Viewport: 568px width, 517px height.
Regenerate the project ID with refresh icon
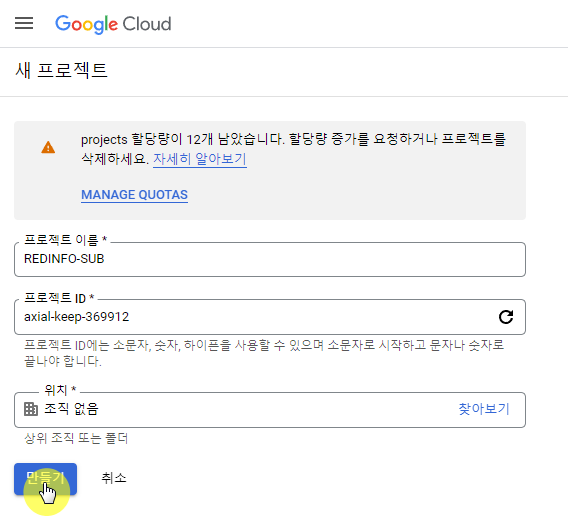pos(506,317)
